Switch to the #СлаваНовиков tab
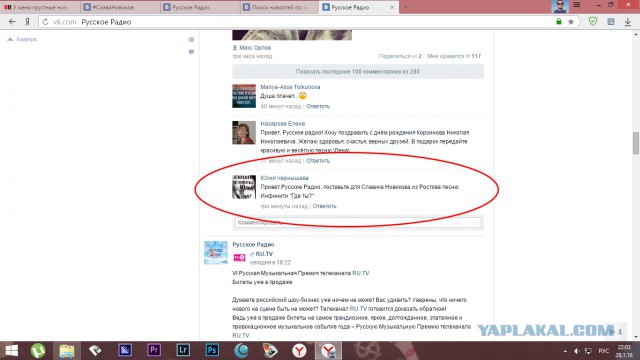 tap(120, 7)
